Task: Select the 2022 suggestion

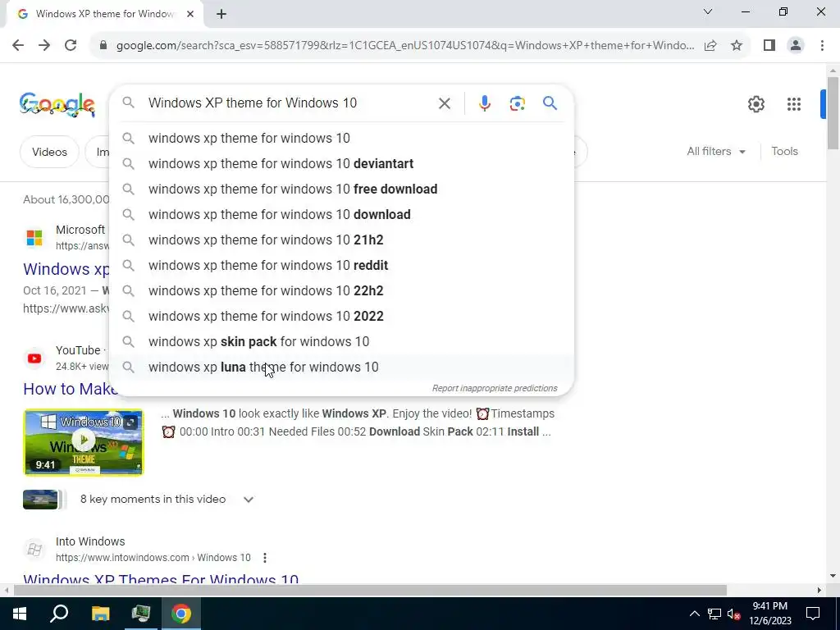Action: coord(341,316)
